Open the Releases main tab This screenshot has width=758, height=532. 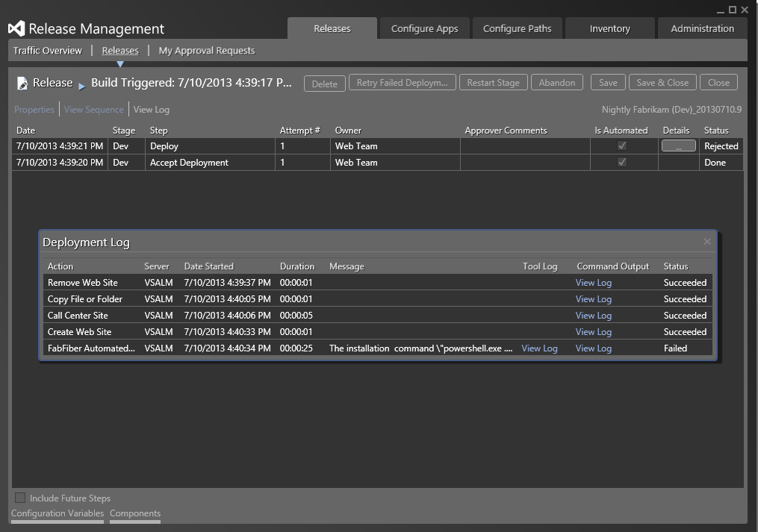332,28
